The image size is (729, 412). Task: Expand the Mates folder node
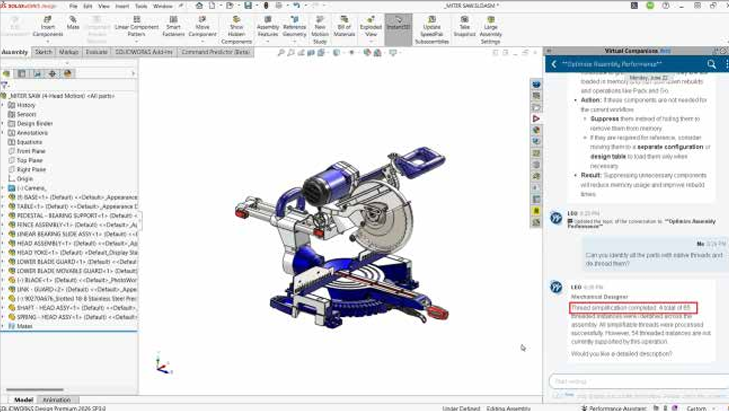(3, 326)
